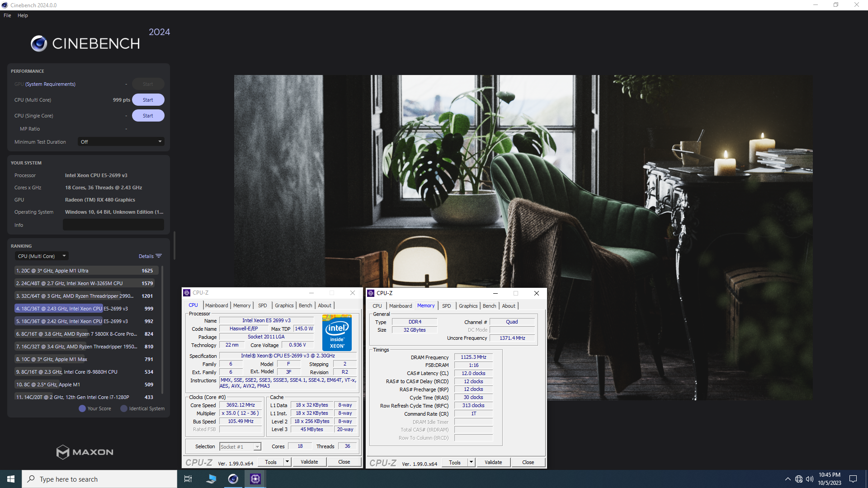Image resolution: width=868 pixels, height=488 pixels.
Task: Open the System Requirements link
Action: click(x=50, y=84)
